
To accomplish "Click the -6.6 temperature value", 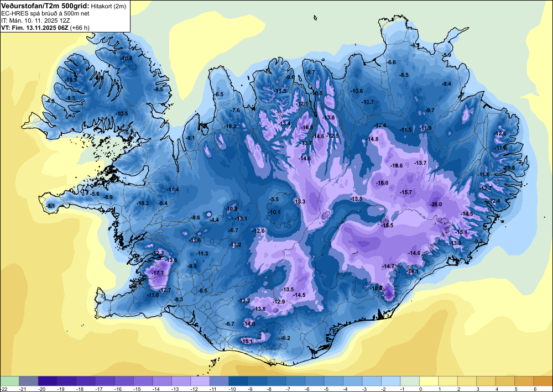I will pos(391,62).
